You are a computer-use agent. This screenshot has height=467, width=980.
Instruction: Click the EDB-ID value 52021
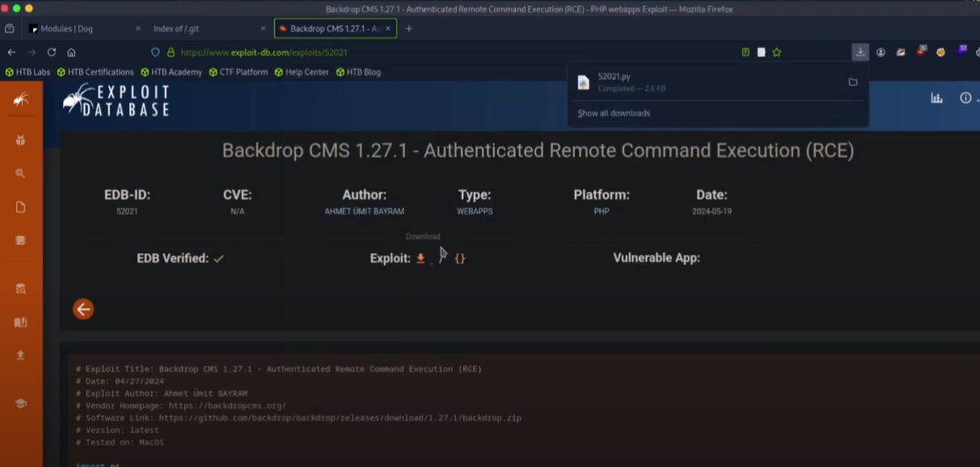pos(127,211)
